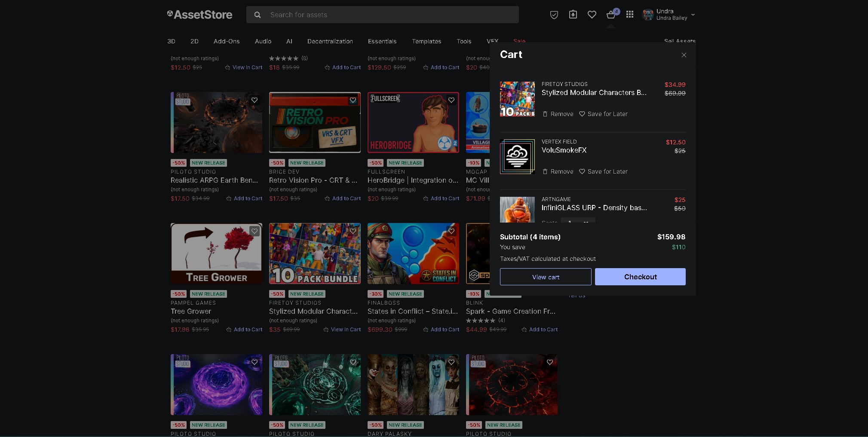Click the shield verification icon in the header
Screen dimensions: 868x437
[554, 15]
